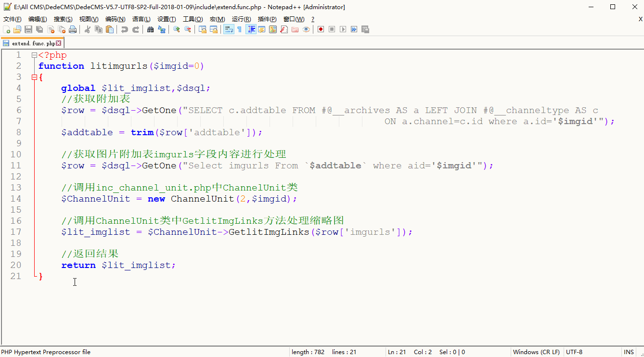Image resolution: width=644 pixels, height=357 pixels.
Task: Open the 编码(N) encoding menu
Action: (115, 19)
